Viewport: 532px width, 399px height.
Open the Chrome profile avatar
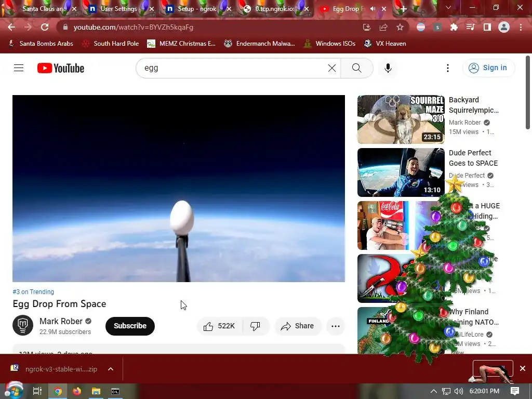(x=504, y=27)
